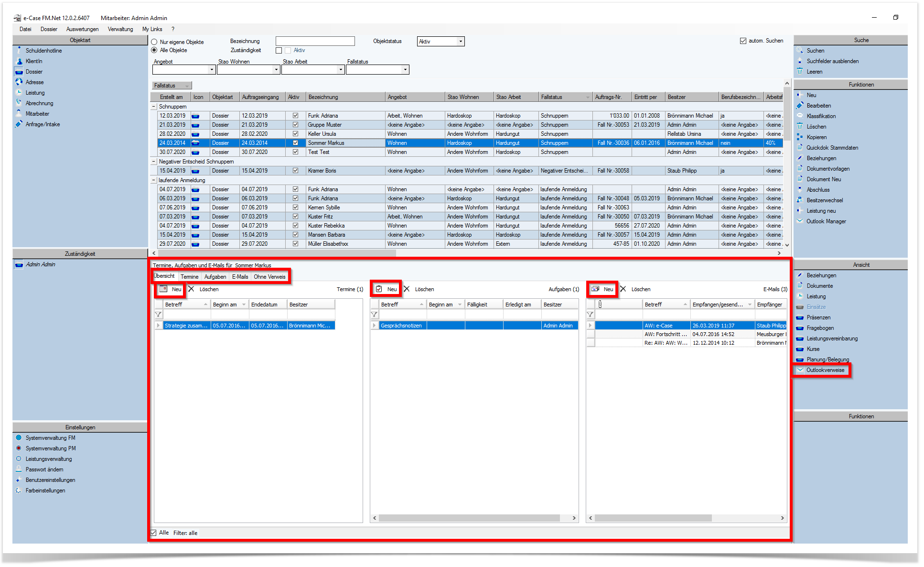Select the Gesprächsnotizen task row
The height and width of the screenshot is (567, 924).
(x=474, y=326)
